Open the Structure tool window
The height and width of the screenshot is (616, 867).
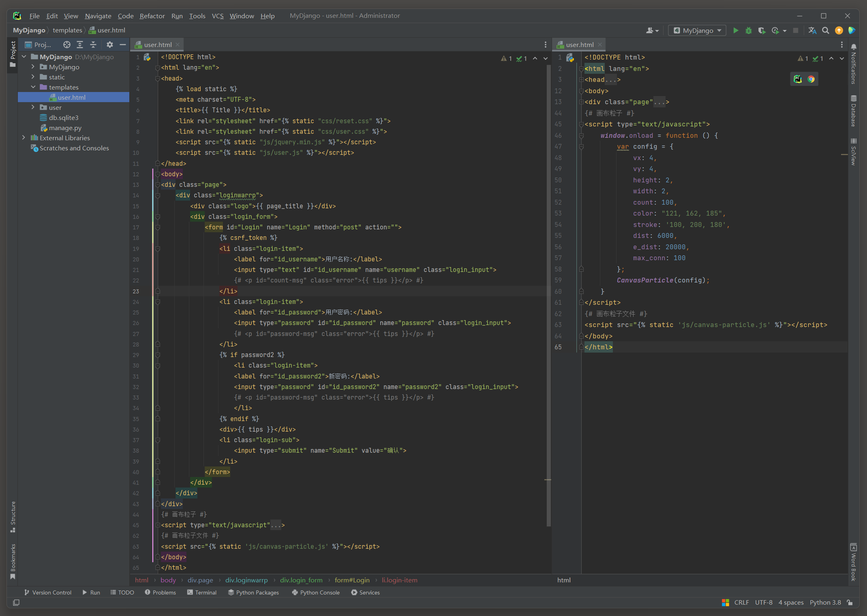pos(13,517)
